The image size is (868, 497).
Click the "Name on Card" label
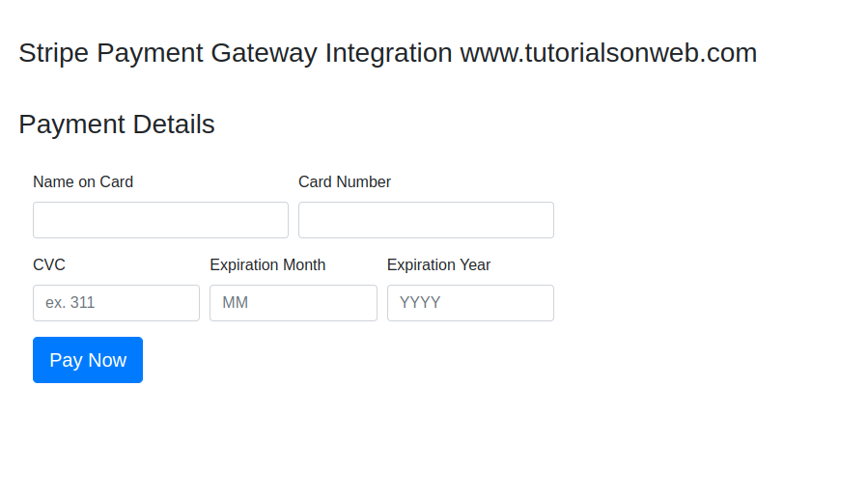click(83, 181)
